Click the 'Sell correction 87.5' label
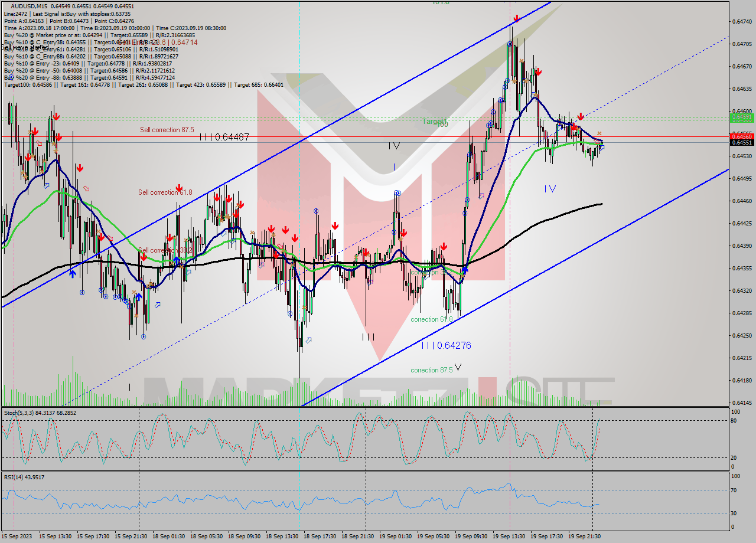Image resolution: width=756 pixels, height=543 pixels. pyautogui.click(x=167, y=129)
